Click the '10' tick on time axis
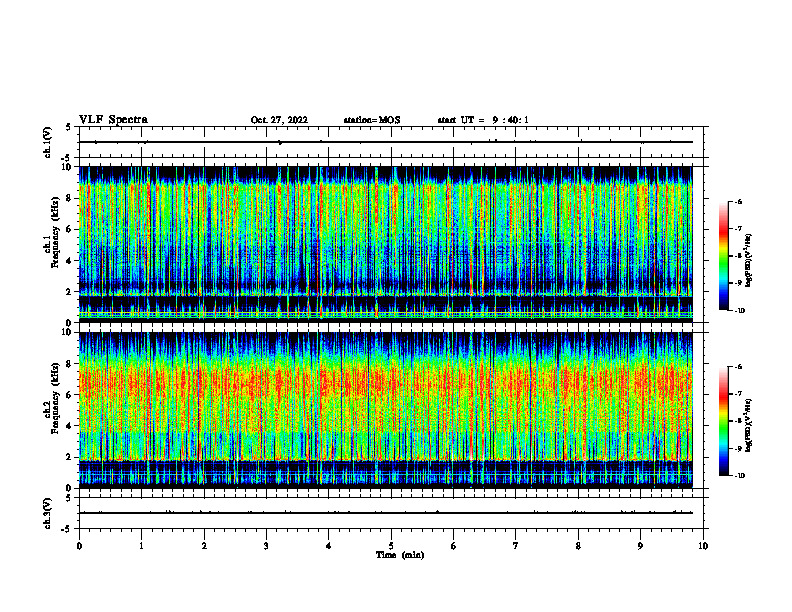This screenshot has height=612, width=792. (x=703, y=546)
